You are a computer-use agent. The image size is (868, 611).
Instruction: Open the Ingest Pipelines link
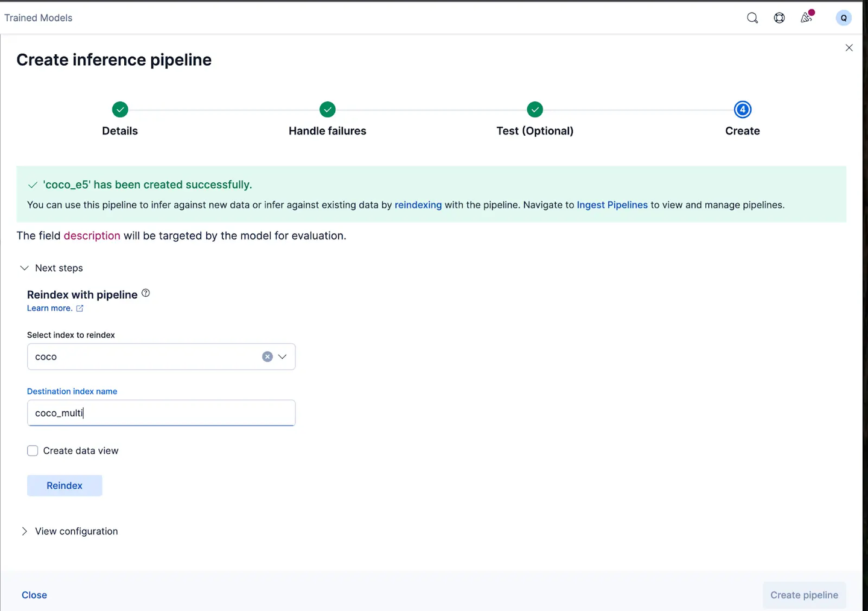coord(612,205)
